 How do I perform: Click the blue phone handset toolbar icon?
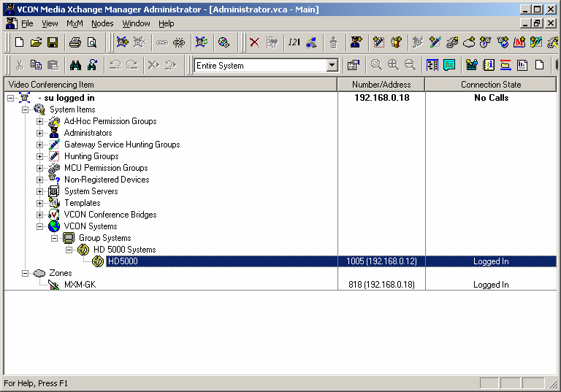tap(311, 42)
